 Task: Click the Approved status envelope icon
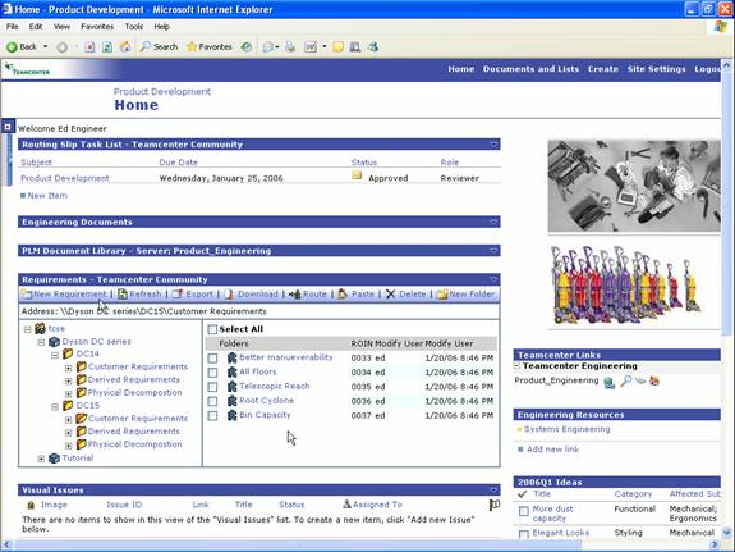(x=357, y=176)
